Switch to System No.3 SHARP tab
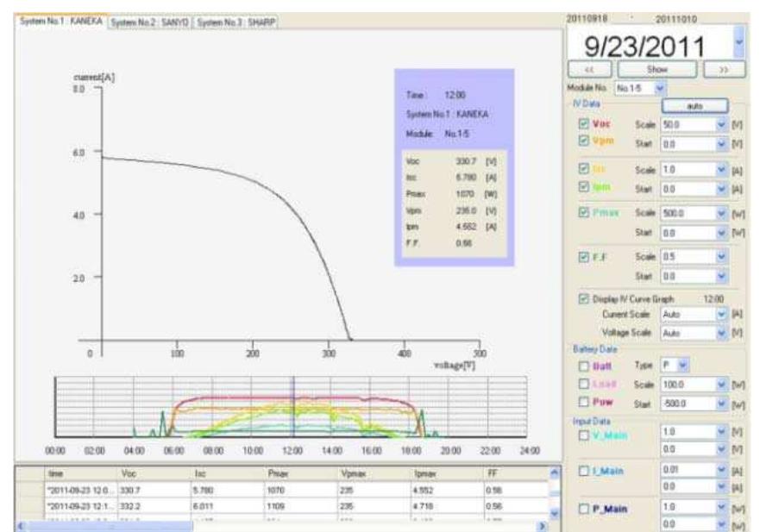 pos(236,22)
